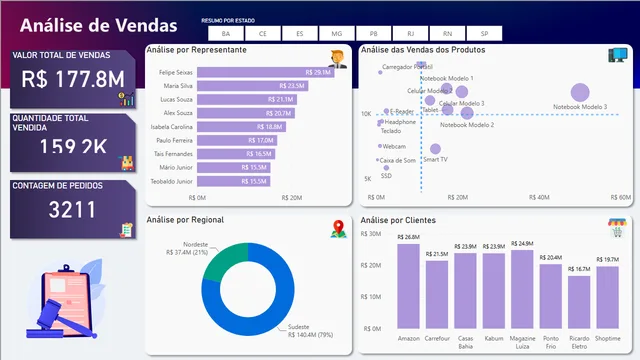The width and height of the screenshot is (640, 360).
Task: Click the Amazon column R$ 26.8M
Action: pos(409,286)
